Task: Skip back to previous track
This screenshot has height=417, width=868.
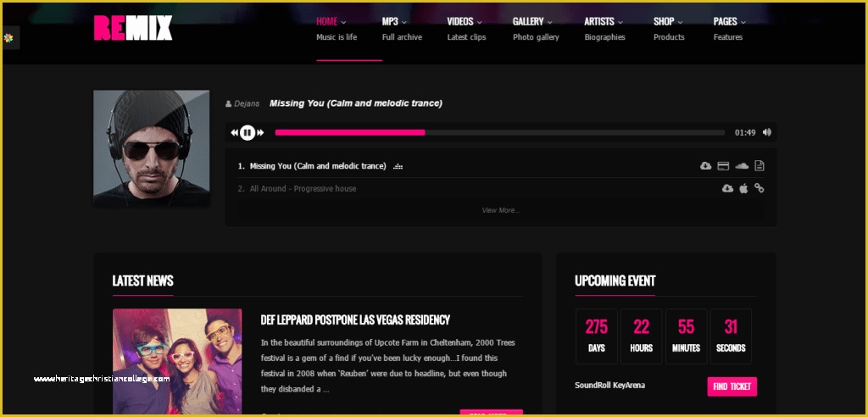Action: pyautogui.click(x=234, y=132)
